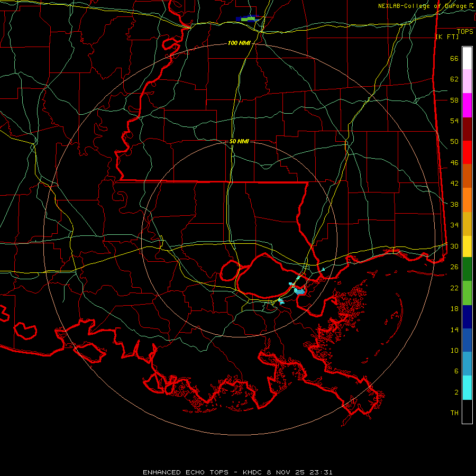Click the 26 value on legend scale
476x476 pixels.
coord(454,267)
